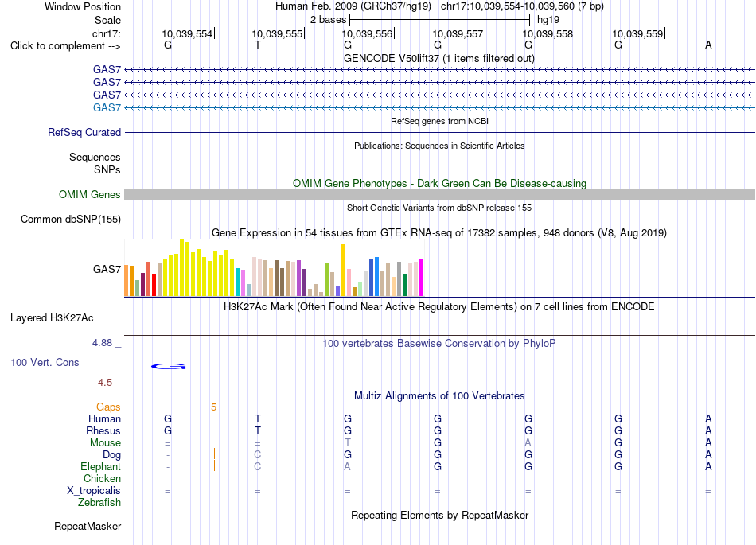
Task: Click the magenta GTEx bar at far right
Action: (x=422, y=277)
